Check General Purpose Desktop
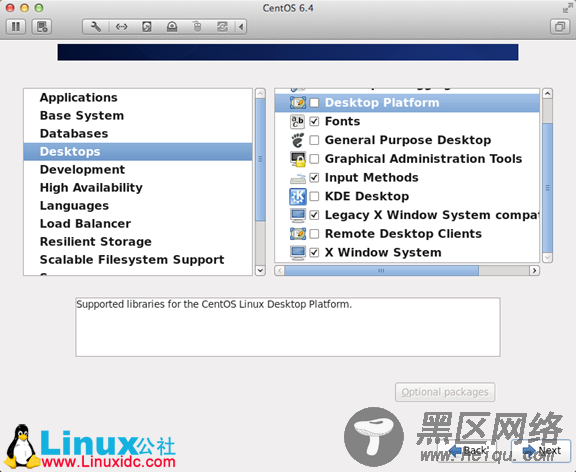 tap(314, 140)
